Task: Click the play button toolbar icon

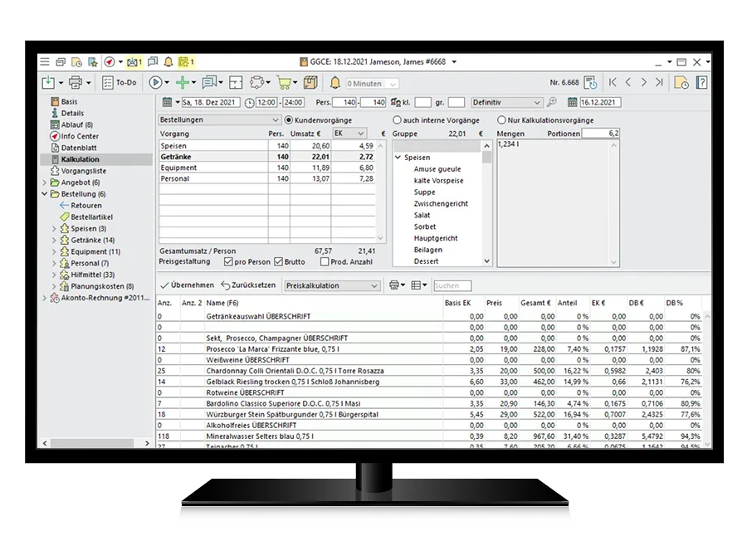Action: [155, 83]
